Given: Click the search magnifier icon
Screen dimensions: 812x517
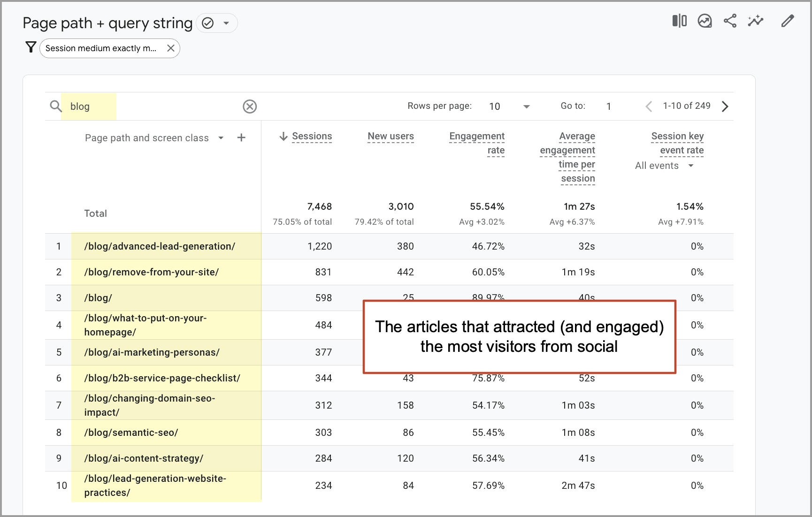Looking at the screenshot, I should tap(56, 106).
